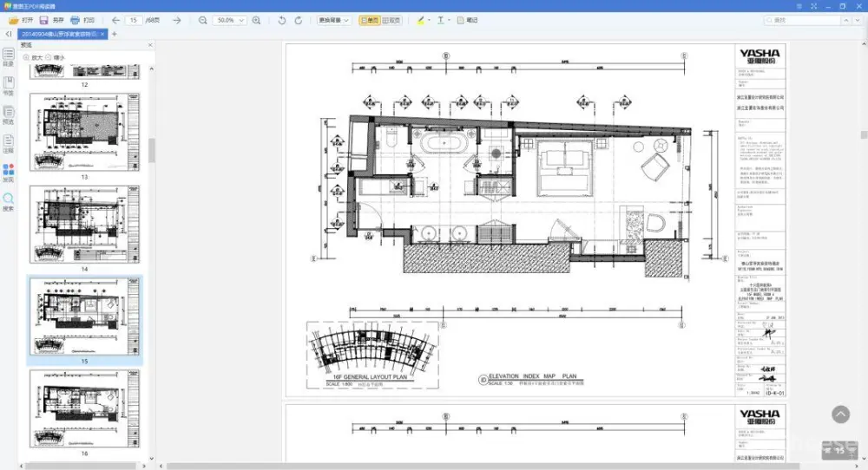Viewport: 868px width, 470px height.
Task: Rotate page counterclockwise
Action: (282, 19)
